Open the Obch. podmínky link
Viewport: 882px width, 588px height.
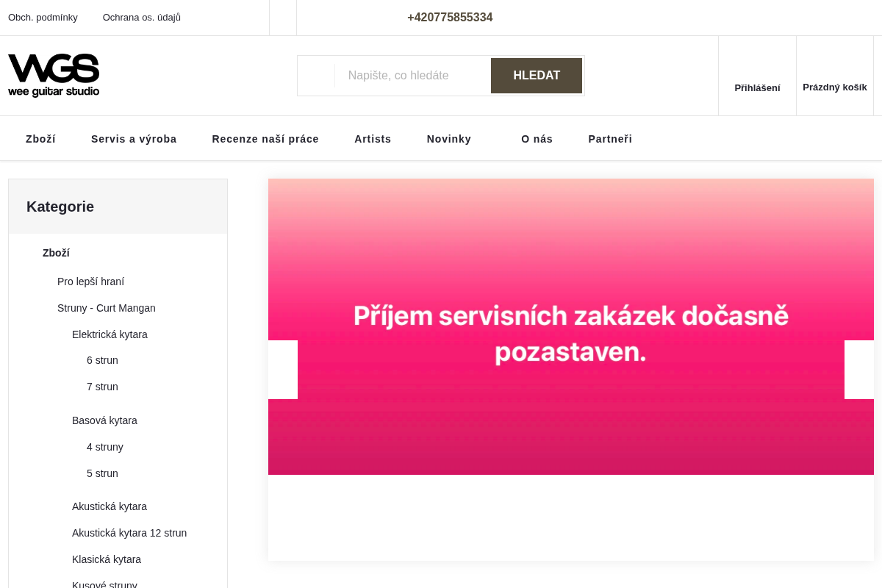(43, 17)
